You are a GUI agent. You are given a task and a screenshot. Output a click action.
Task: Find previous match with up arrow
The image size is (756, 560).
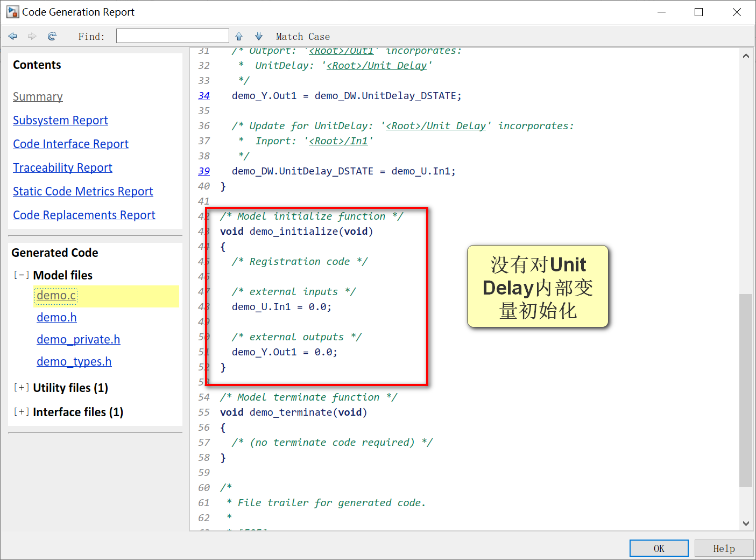coord(239,36)
